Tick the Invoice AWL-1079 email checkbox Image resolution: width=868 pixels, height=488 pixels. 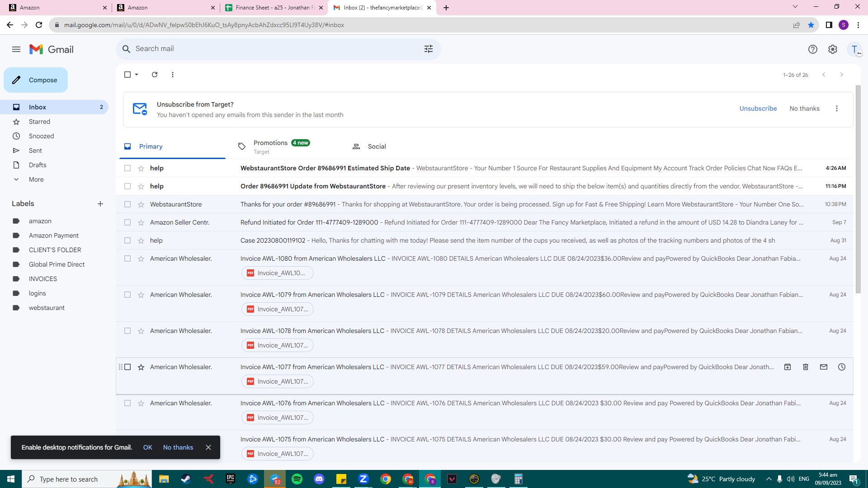click(x=127, y=295)
